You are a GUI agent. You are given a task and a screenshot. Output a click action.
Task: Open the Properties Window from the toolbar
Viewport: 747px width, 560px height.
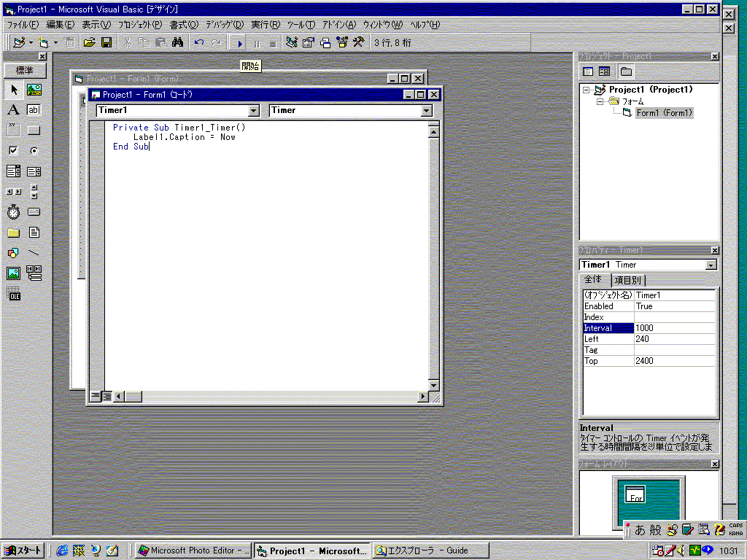(x=309, y=43)
